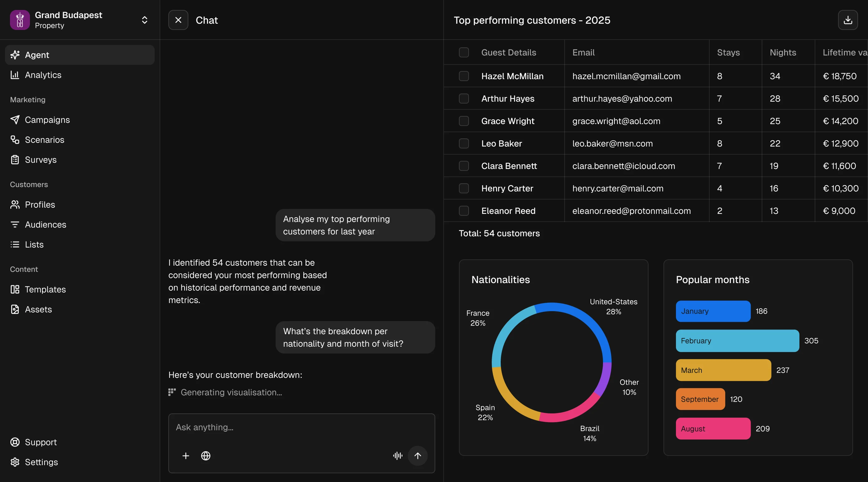Click the Support lifebuoy icon
This screenshot has height=482, width=868.
(15, 442)
